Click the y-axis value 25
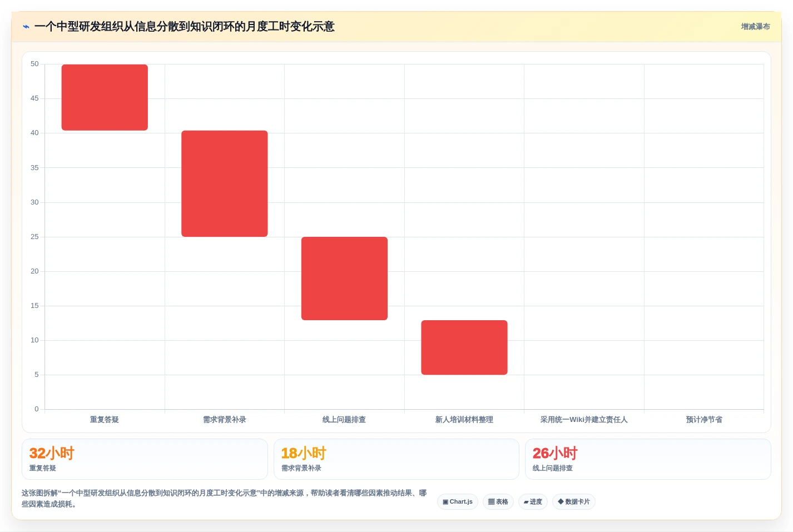Image resolution: width=793 pixels, height=532 pixels. click(x=34, y=237)
